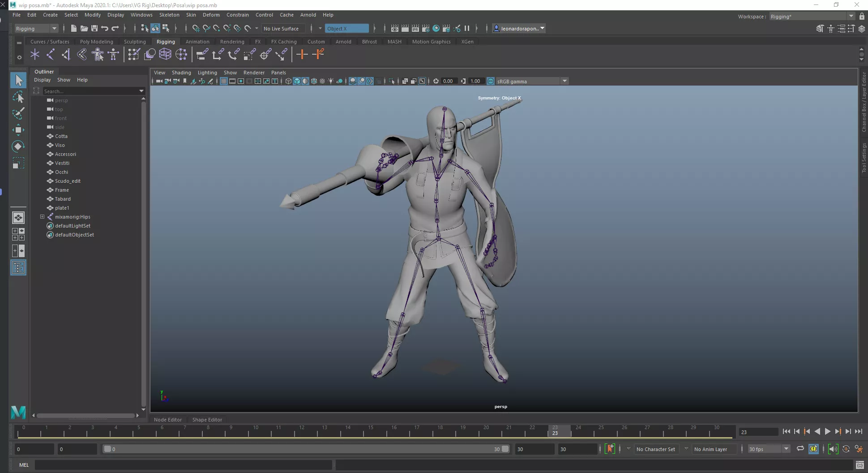868x473 pixels.
Task: Open the Node Editor panel button
Action: click(x=168, y=420)
